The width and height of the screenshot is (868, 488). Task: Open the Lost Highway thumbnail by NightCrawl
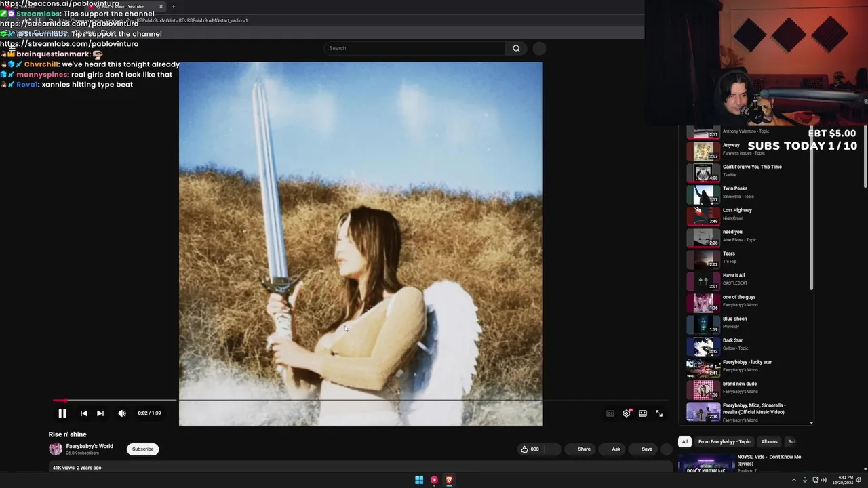click(x=703, y=216)
